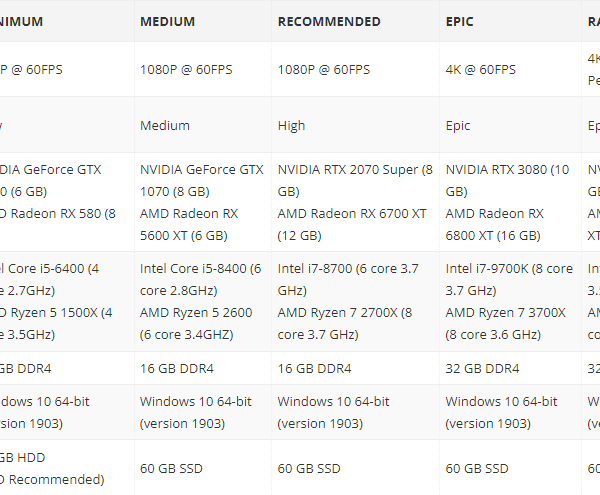The image size is (600, 495).
Task: Select the 4K @ 60FPS cell
Action: click(510, 70)
